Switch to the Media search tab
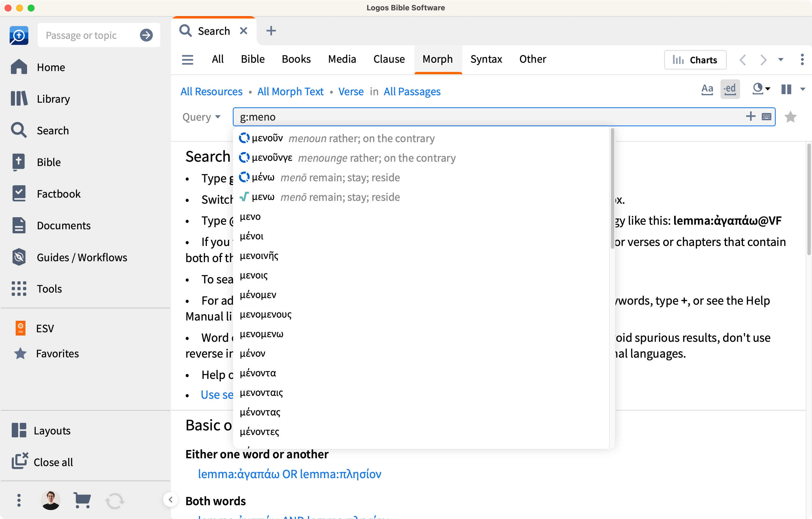The image size is (812, 519). [342, 59]
